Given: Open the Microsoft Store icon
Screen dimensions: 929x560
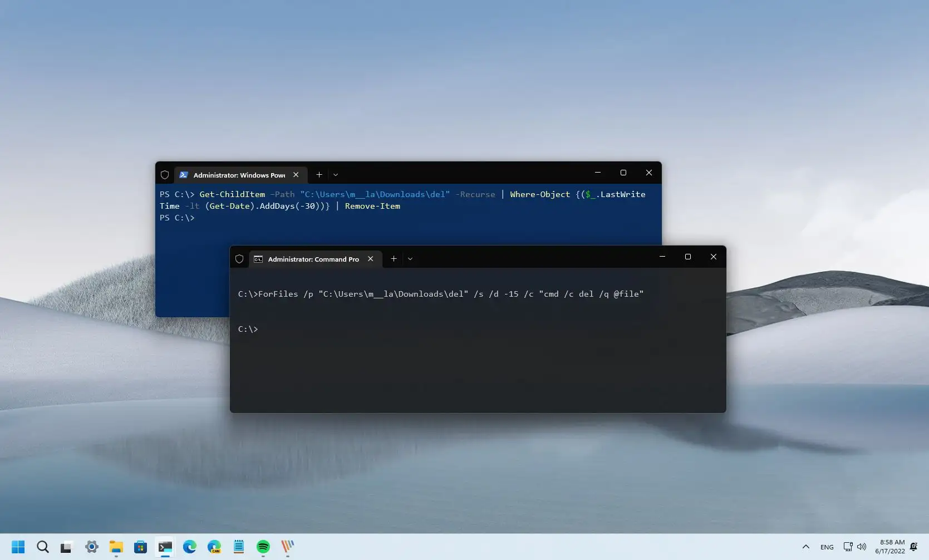Looking at the screenshot, I should click(x=140, y=547).
